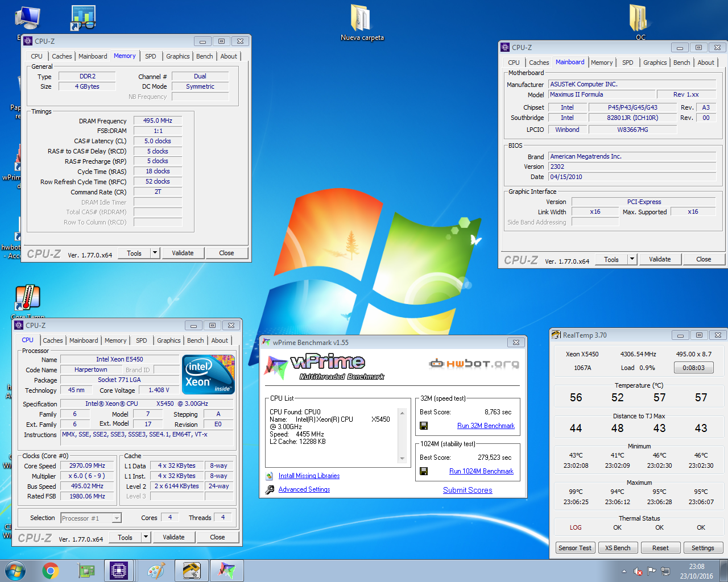728x582 pixels.
Task: Open the RealTemp taskbar icon
Action: pyautogui.click(x=192, y=571)
